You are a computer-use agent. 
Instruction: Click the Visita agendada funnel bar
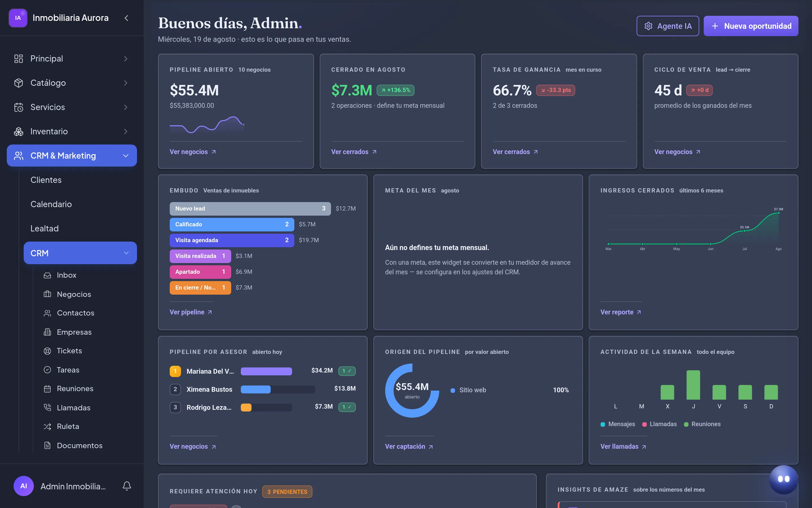(232, 240)
